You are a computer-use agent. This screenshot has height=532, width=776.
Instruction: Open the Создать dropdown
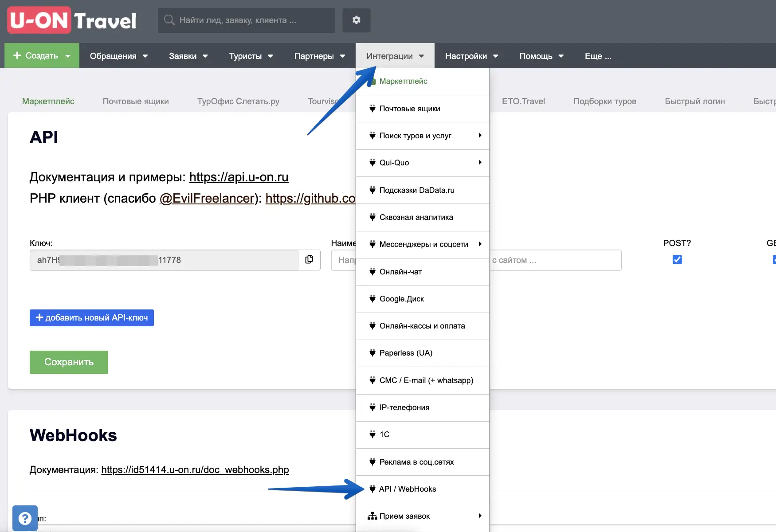tap(42, 56)
